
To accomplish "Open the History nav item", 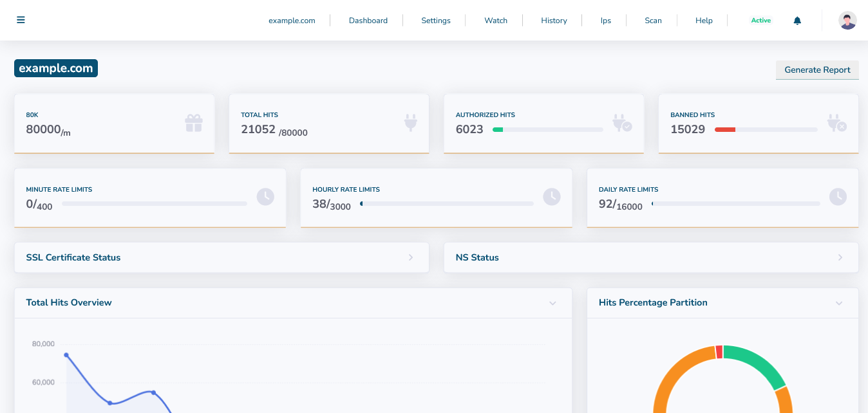I will point(554,21).
